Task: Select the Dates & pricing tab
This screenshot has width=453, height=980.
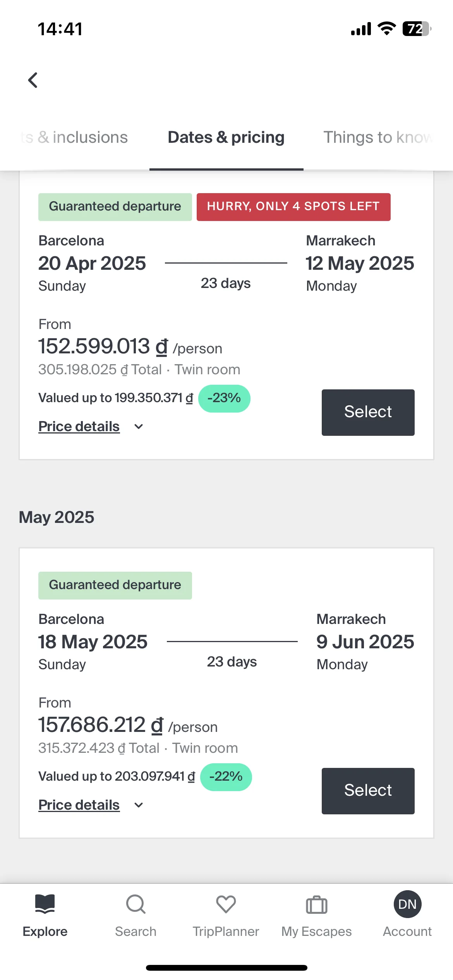Action: click(x=226, y=137)
